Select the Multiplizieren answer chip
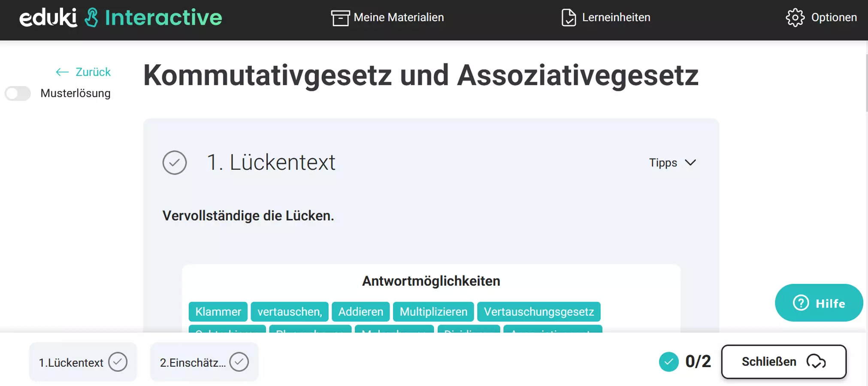Image resolution: width=868 pixels, height=386 pixels. [x=433, y=312]
